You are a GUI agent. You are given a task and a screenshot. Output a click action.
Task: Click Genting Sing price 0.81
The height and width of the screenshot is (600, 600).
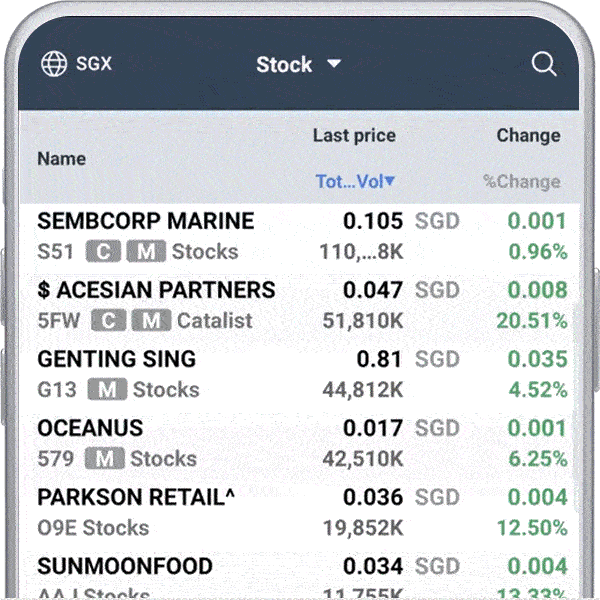pyautogui.click(x=380, y=359)
